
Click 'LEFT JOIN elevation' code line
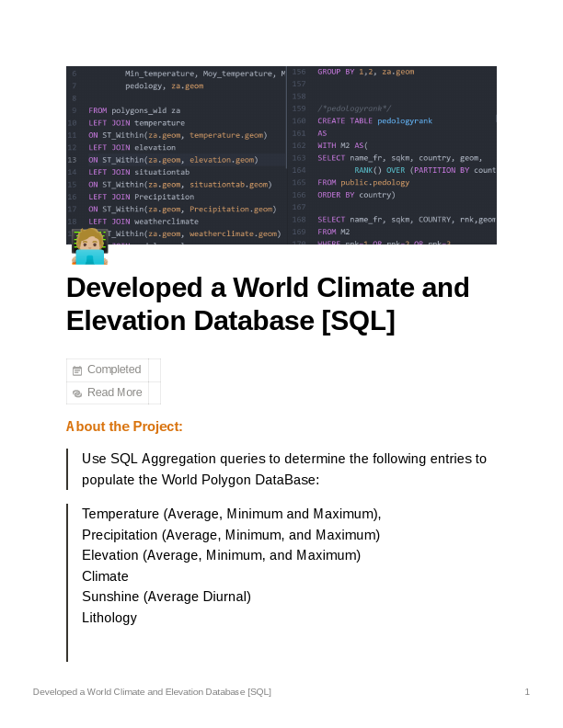point(132,147)
